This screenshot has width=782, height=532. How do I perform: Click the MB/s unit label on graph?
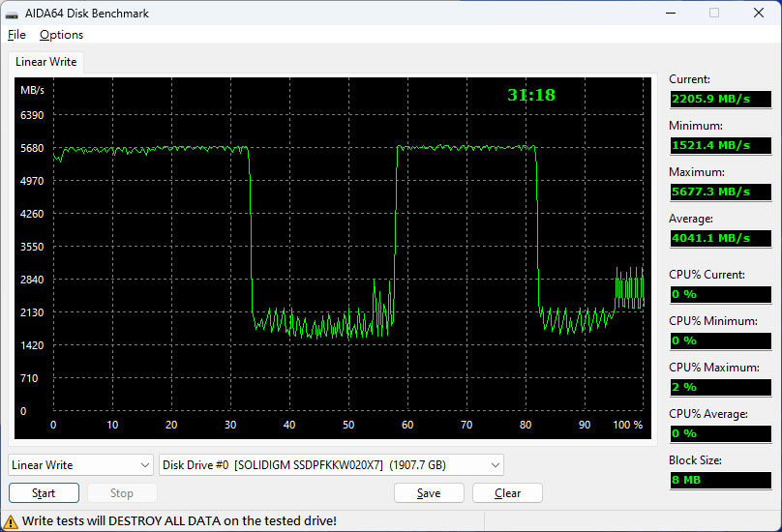[x=32, y=90]
